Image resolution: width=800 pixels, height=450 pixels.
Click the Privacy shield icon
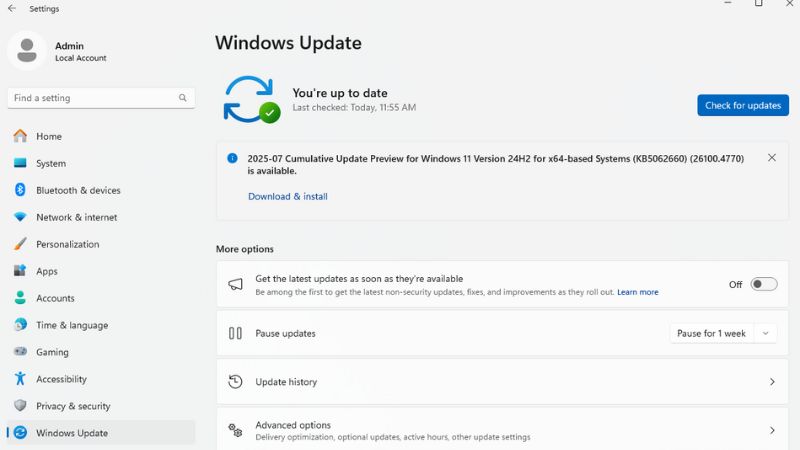pyautogui.click(x=20, y=406)
